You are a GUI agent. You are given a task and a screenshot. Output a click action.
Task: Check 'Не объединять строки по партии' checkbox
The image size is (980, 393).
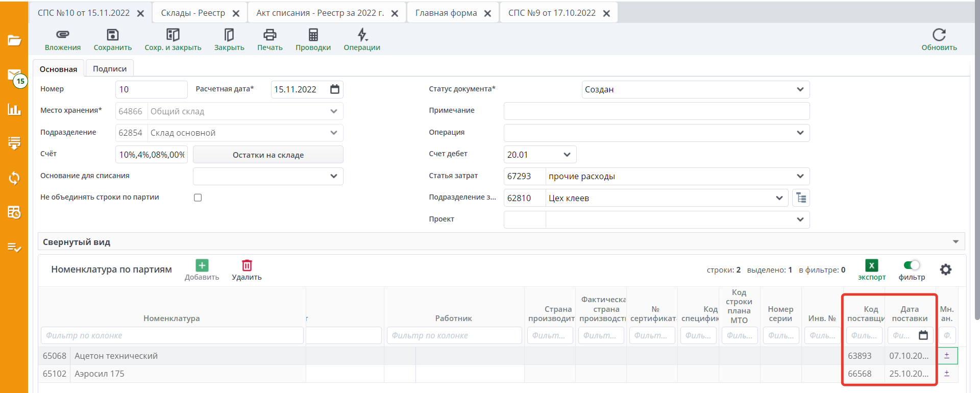[x=198, y=198]
